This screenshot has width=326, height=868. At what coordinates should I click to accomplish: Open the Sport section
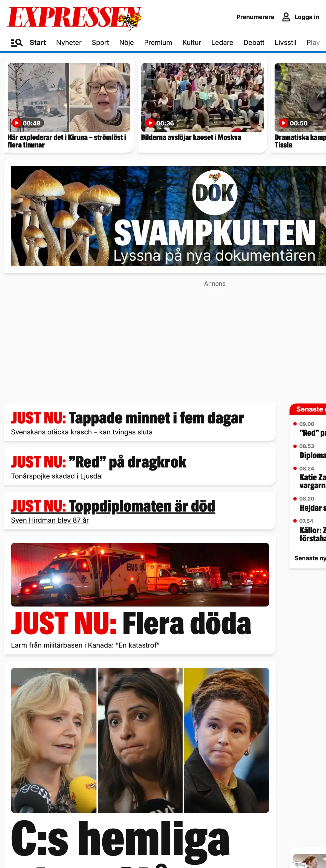click(x=100, y=43)
